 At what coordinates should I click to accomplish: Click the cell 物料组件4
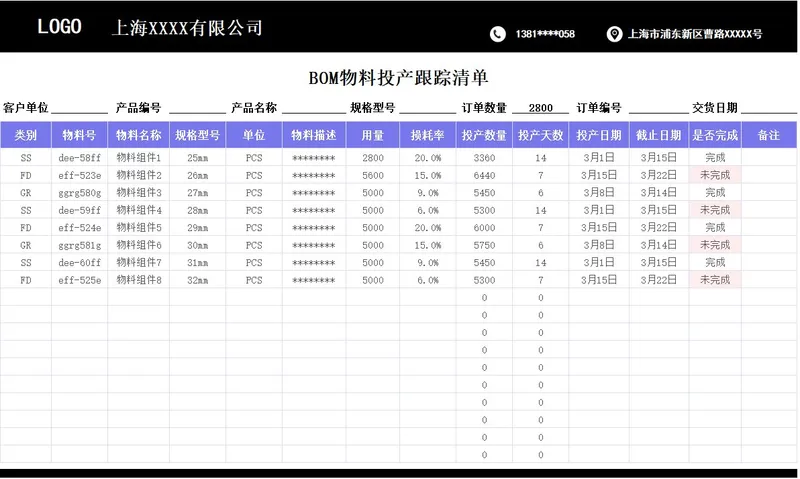pos(138,210)
